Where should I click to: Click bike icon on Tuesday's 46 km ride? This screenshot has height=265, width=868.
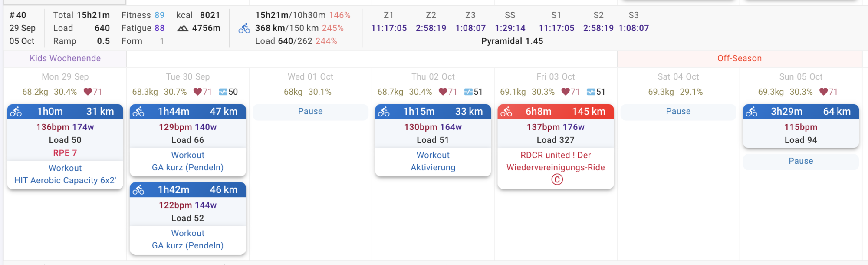138,190
